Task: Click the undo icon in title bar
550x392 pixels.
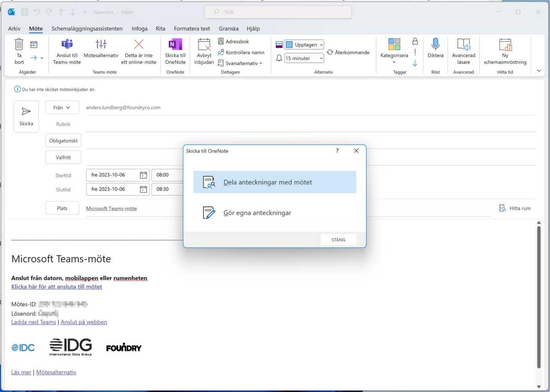Action: (x=37, y=12)
